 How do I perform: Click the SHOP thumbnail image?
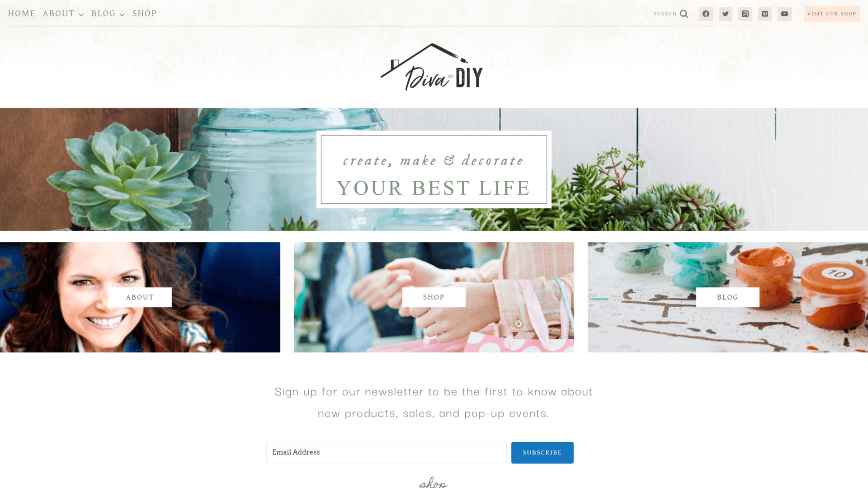pos(434,297)
